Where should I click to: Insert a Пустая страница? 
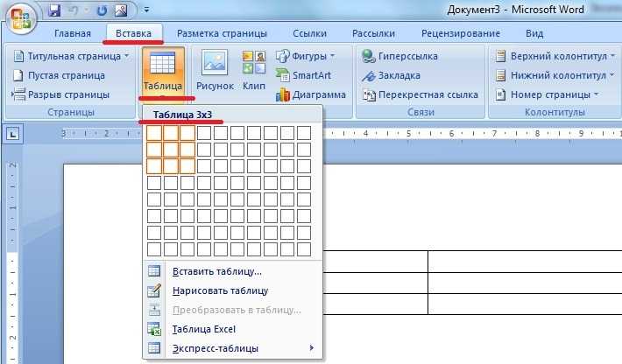point(59,75)
